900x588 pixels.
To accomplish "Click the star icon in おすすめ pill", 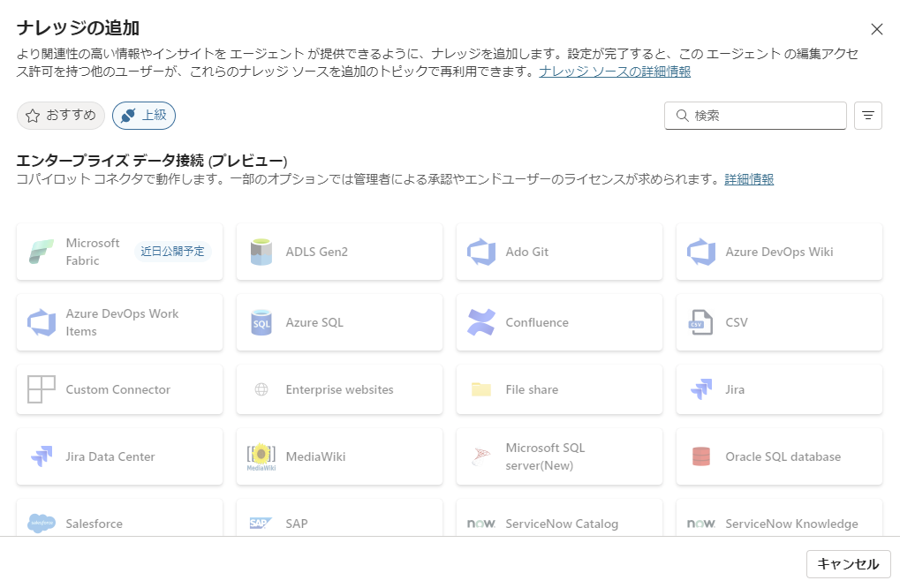I will [33, 116].
